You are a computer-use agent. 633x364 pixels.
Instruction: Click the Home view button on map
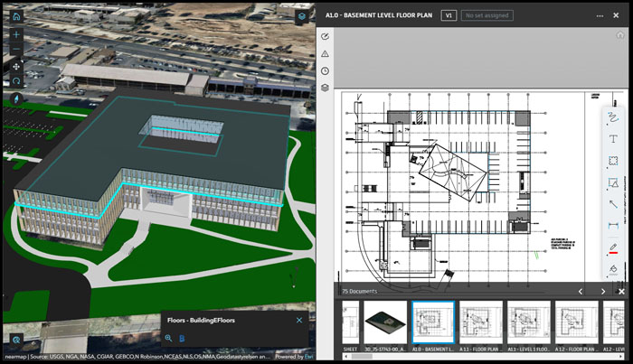coord(16,16)
